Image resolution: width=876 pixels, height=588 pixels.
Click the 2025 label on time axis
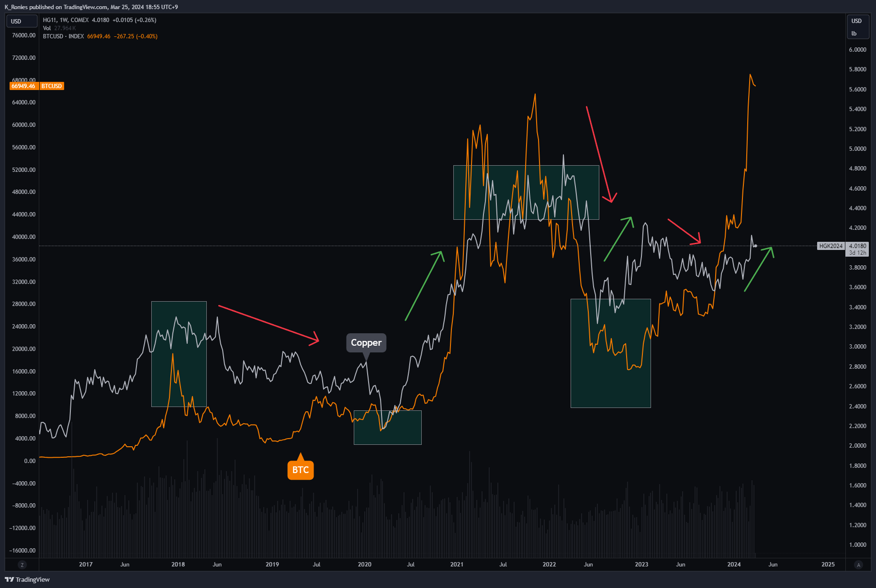pos(828,565)
